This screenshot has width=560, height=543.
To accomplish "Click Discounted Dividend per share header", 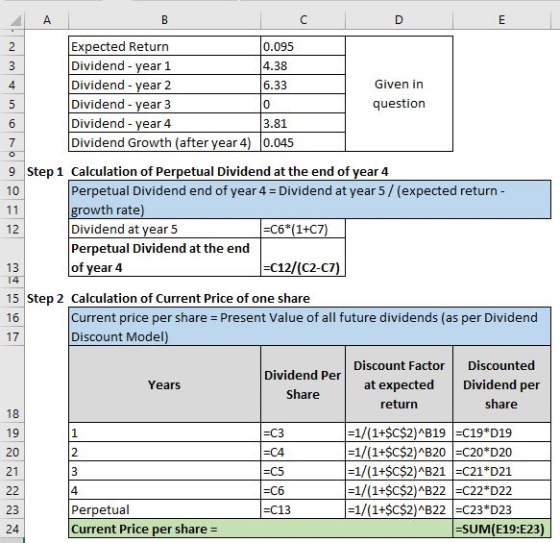I will pos(501,384).
